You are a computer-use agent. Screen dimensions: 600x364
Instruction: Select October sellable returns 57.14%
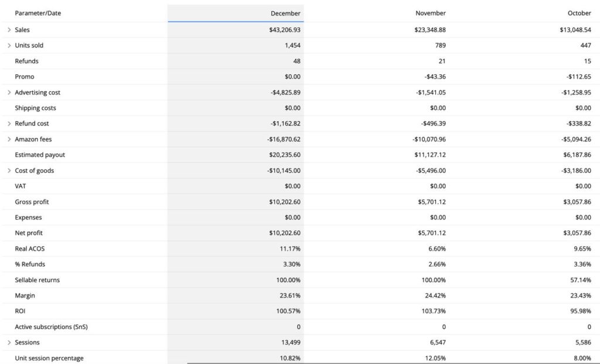(x=579, y=280)
